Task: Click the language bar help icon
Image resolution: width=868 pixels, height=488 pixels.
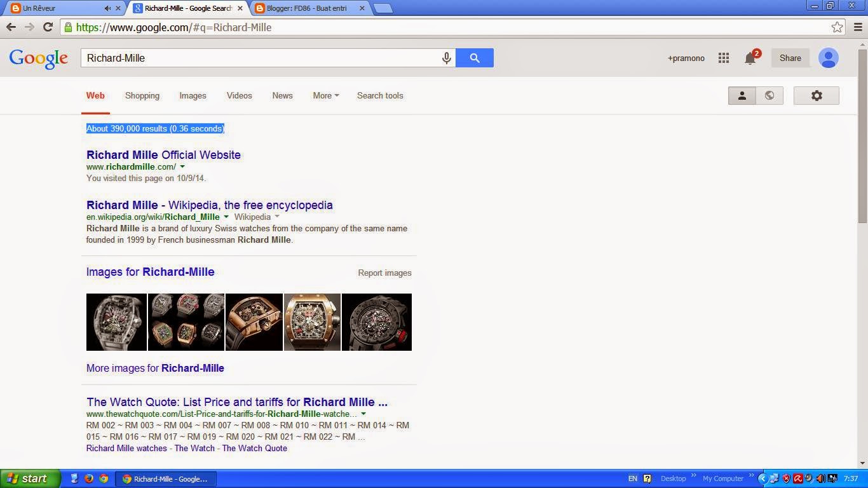Action: tap(647, 478)
